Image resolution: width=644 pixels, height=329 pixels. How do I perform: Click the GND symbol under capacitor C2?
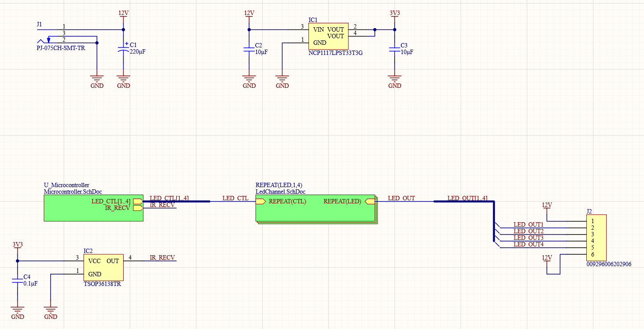[x=249, y=82]
